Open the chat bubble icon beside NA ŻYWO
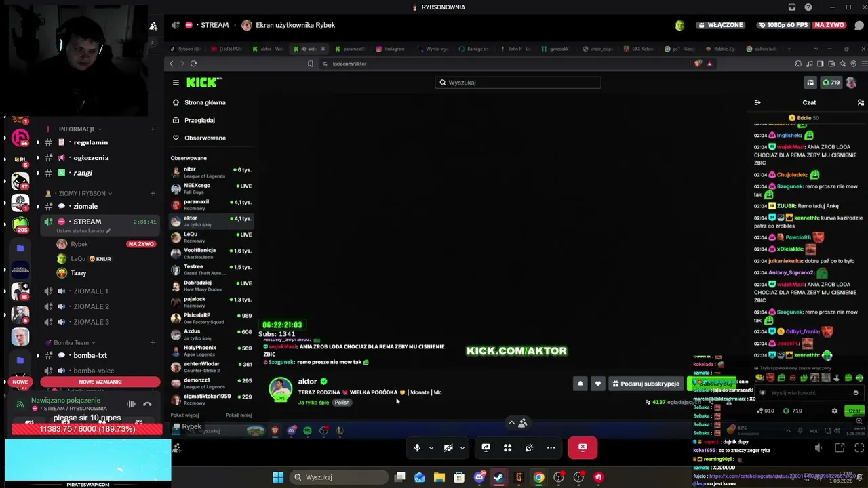Screen dimensions: 868x488 coord(859,25)
